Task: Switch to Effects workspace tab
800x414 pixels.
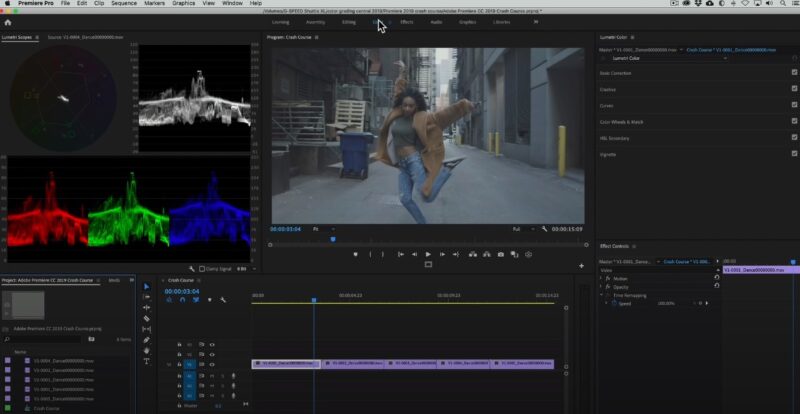Action: coord(407,22)
